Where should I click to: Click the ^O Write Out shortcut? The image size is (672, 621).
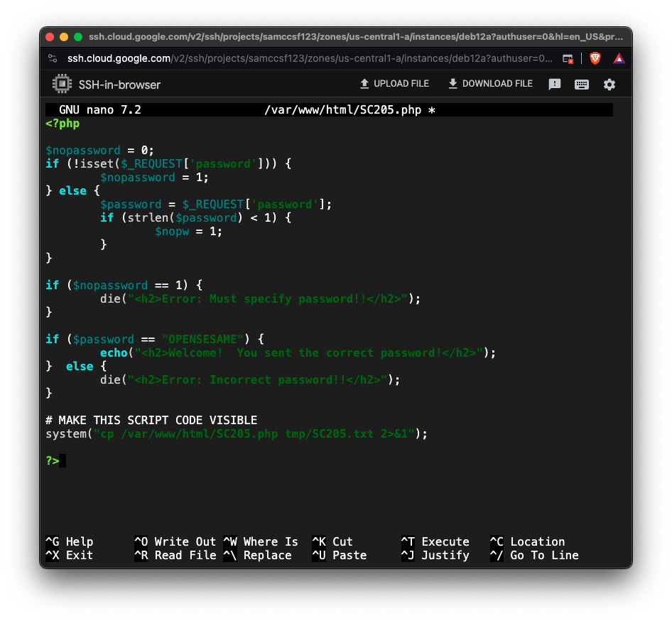(x=175, y=541)
